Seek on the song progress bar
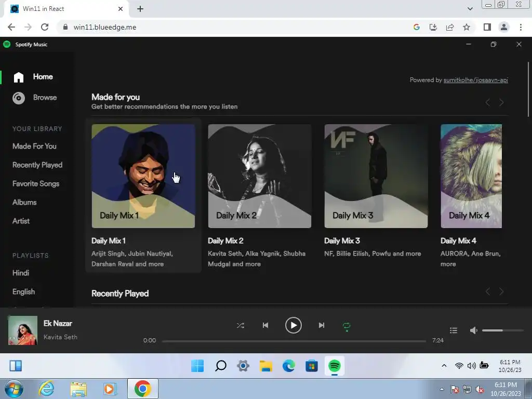This screenshot has height=399, width=532. click(294, 341)
